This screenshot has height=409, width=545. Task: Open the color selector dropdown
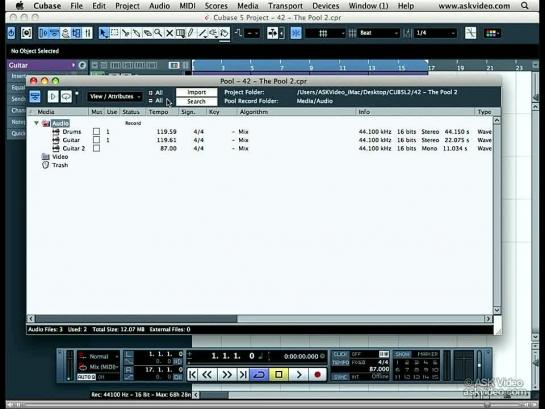pos(492,33)
